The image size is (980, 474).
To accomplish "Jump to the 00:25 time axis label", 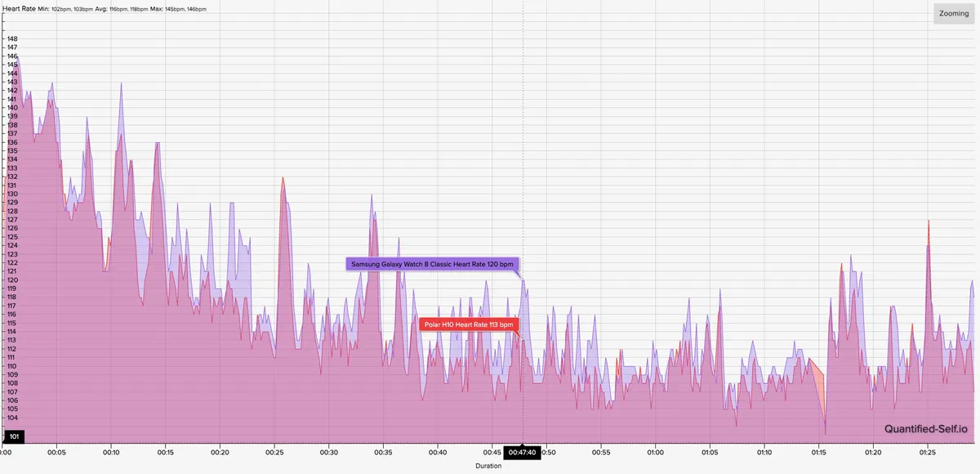I will pyautogui.click(x=274, y=452).
